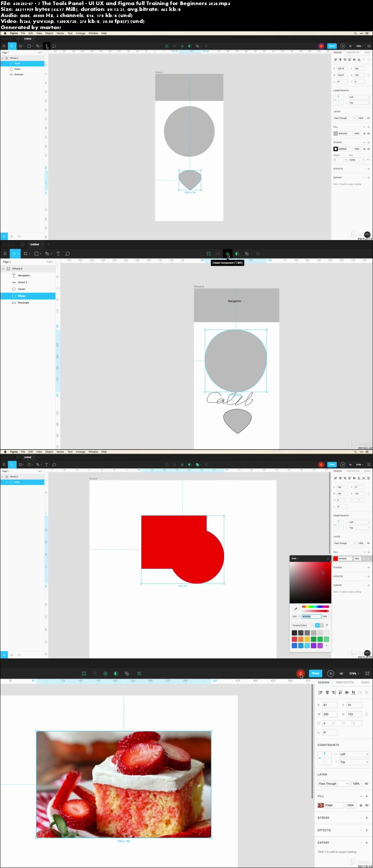
Task: Select the Comment tool in second frame
Action: [x=68, y=254]
